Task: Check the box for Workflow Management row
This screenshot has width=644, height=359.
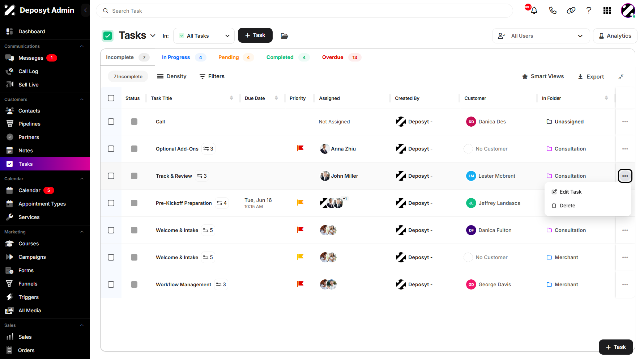Action: tap(111, 284)
